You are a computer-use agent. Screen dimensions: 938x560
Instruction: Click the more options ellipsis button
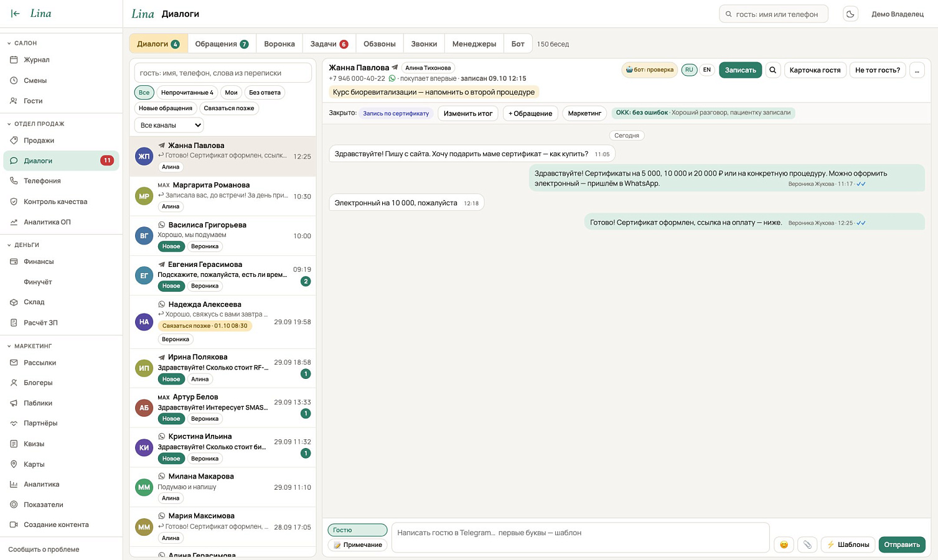click(x=917, y=70)
